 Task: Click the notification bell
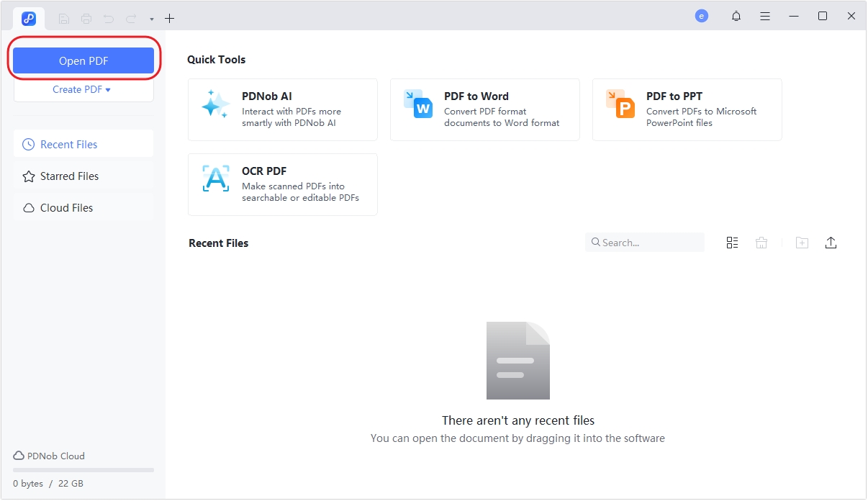point(736,15)
